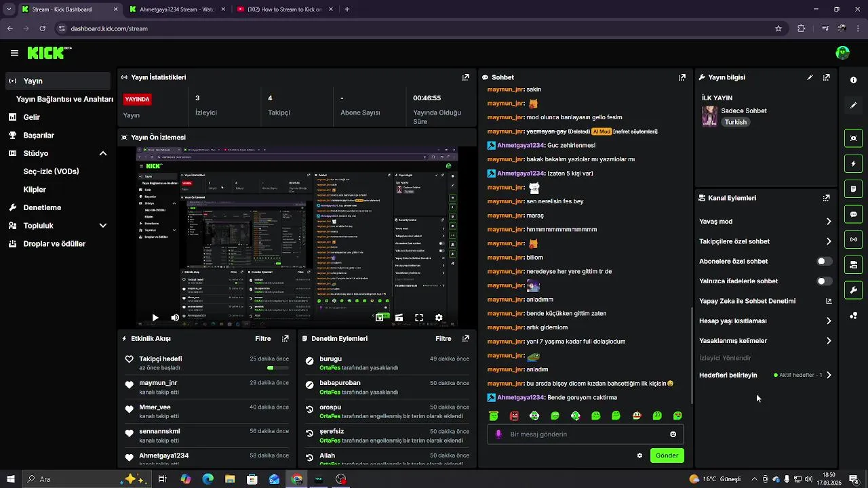Pop out the Kanal Eylemleri panel
The height and width of the screenshot is (488, 868).
(x=826, y=198)
